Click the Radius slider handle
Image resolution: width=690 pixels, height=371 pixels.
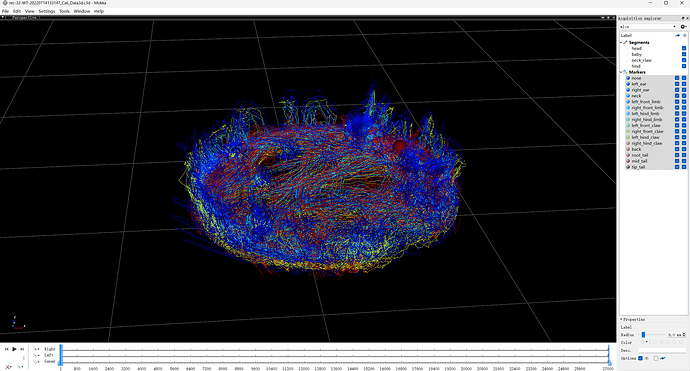[x=643, y=335]
